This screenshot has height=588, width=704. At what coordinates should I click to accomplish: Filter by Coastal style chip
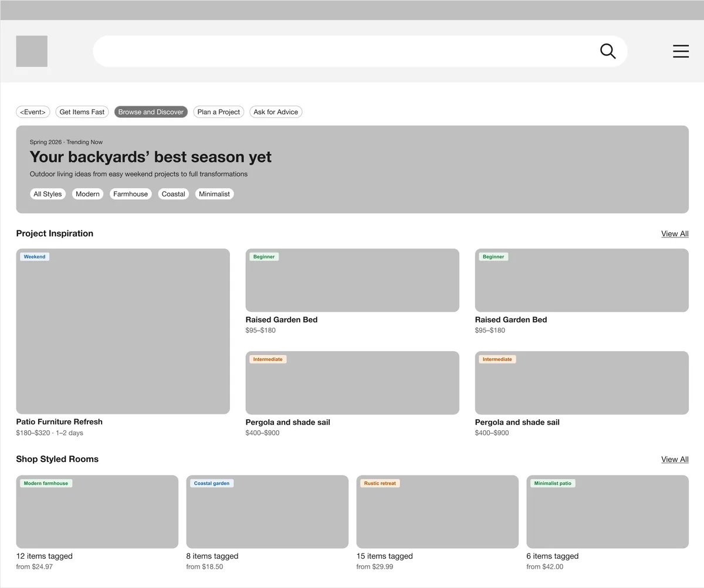[x=173, y=194]
